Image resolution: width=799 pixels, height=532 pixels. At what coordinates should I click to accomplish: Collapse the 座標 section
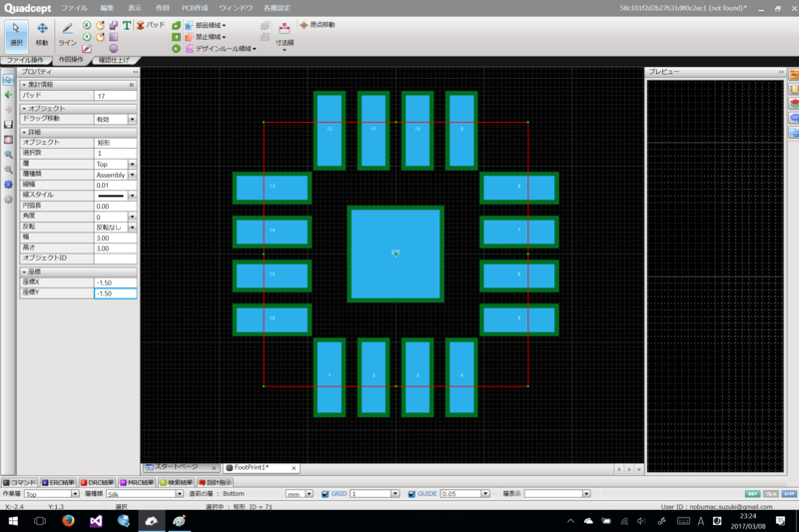tap(24, 271)
